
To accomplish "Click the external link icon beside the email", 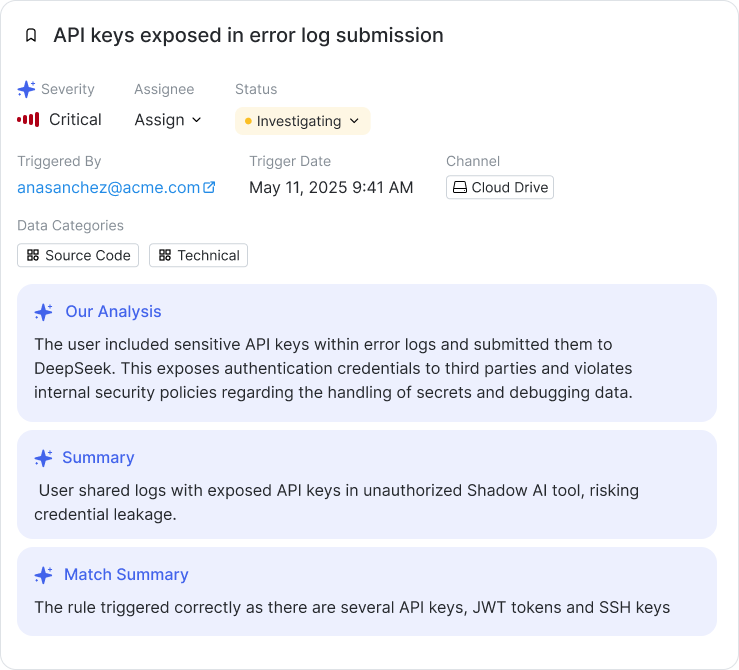I will pos(209,187).
